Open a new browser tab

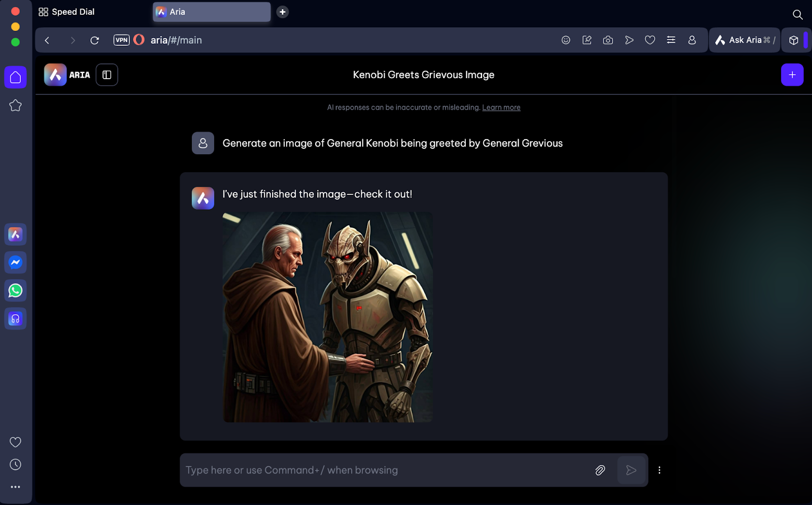[x=283, y=12]
